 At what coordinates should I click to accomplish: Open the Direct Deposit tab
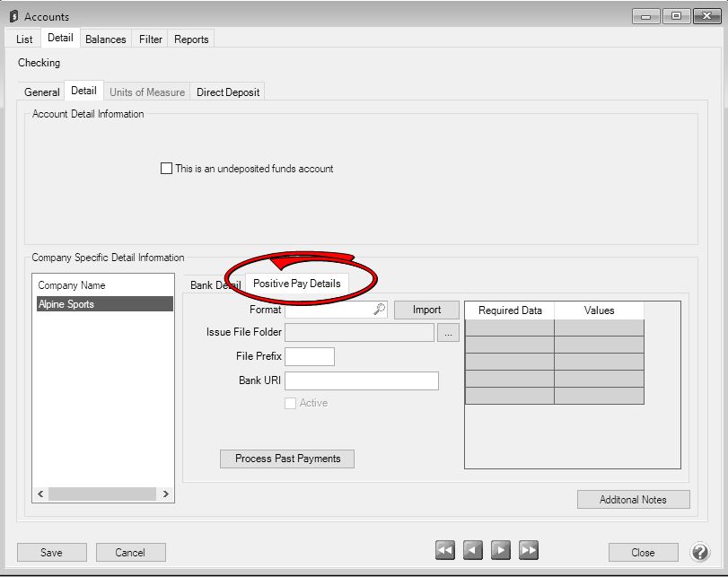(x=228, y=92)
